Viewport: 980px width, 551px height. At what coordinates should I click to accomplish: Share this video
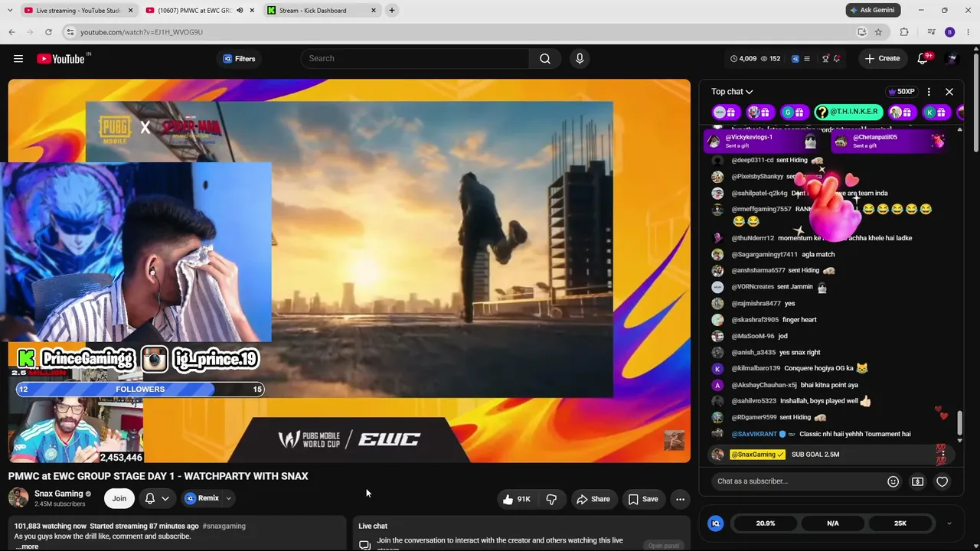pos(593,500)
